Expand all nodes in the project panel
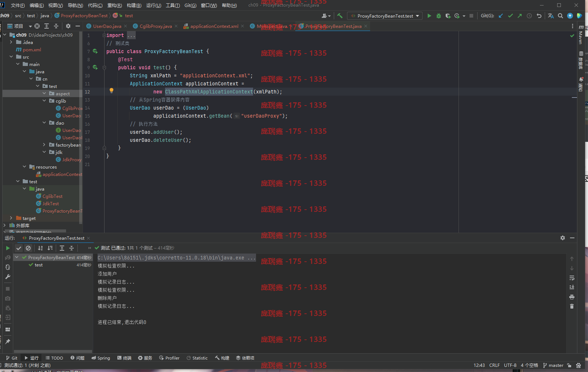The width and height of the screenshot is (588, 372). [47, 26]
